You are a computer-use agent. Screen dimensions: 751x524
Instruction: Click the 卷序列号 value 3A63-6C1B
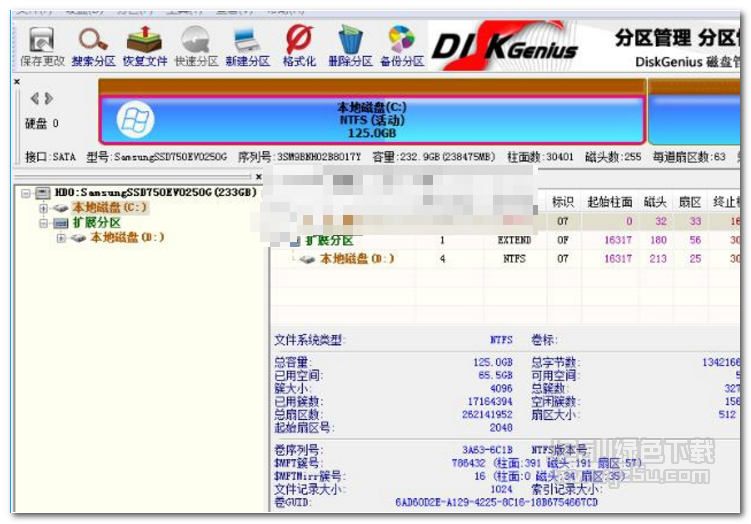coord(487,450)
